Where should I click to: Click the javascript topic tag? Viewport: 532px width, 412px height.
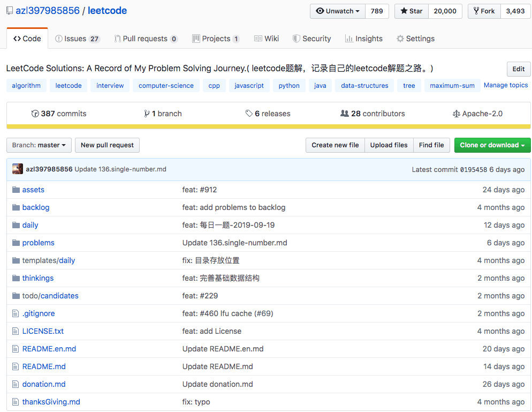click(x=249, y=86)
